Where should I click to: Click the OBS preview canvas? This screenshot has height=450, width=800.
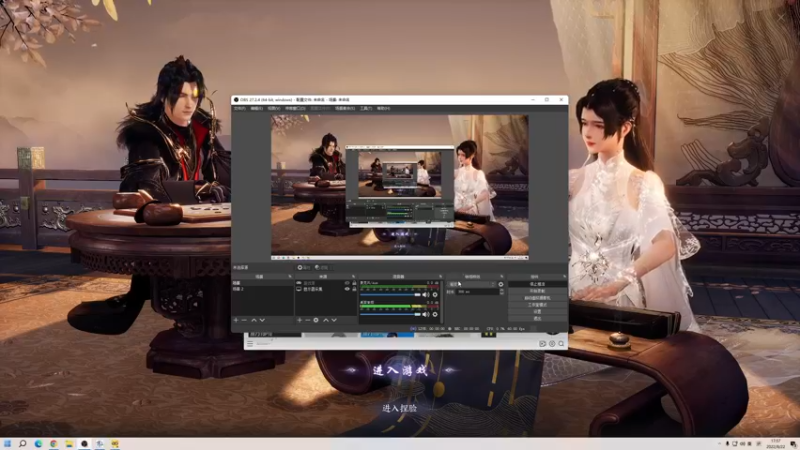(399, 187)
